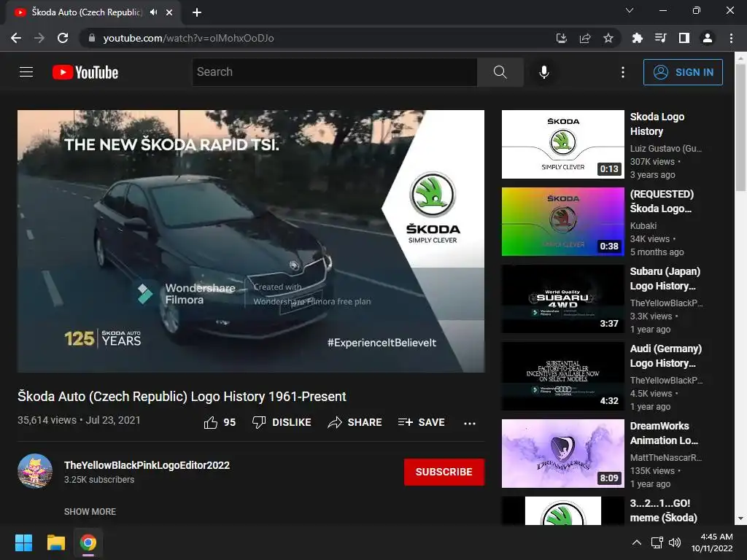Click the Luiz Gustavo channel name
Viewport: 747px width, 560px height.
(665, 149)
